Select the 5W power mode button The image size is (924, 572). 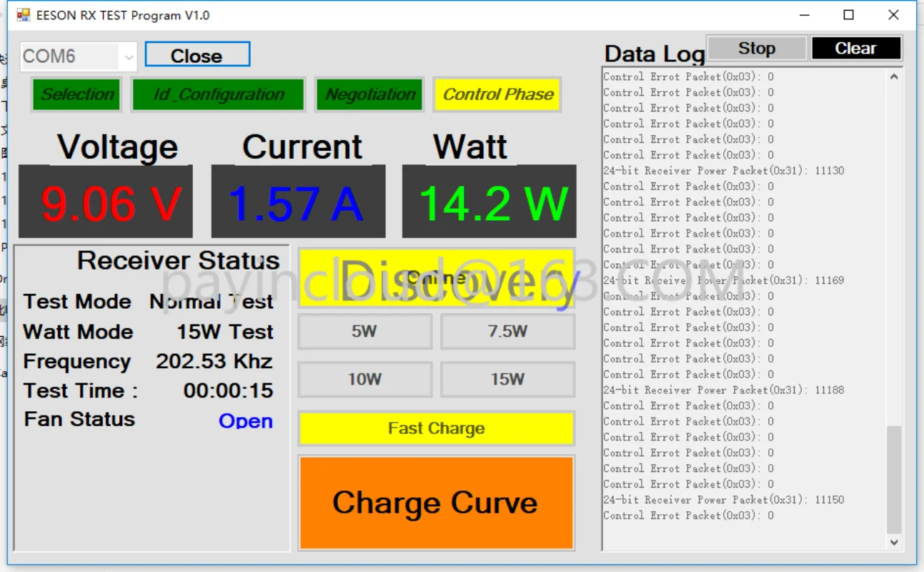[364, 332]
